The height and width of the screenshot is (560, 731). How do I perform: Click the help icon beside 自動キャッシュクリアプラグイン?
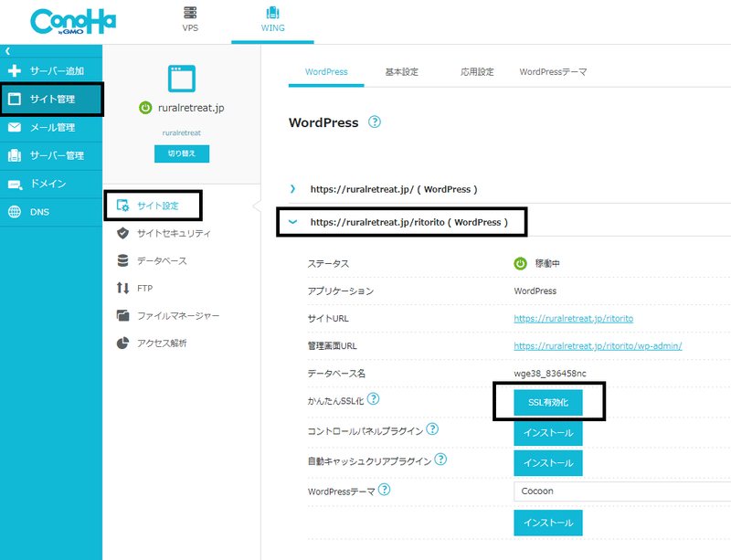pos(440,460)
